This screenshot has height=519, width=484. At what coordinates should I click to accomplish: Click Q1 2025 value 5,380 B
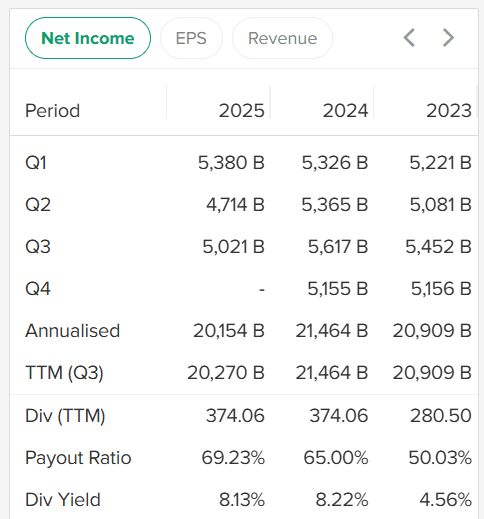point(231,163)
